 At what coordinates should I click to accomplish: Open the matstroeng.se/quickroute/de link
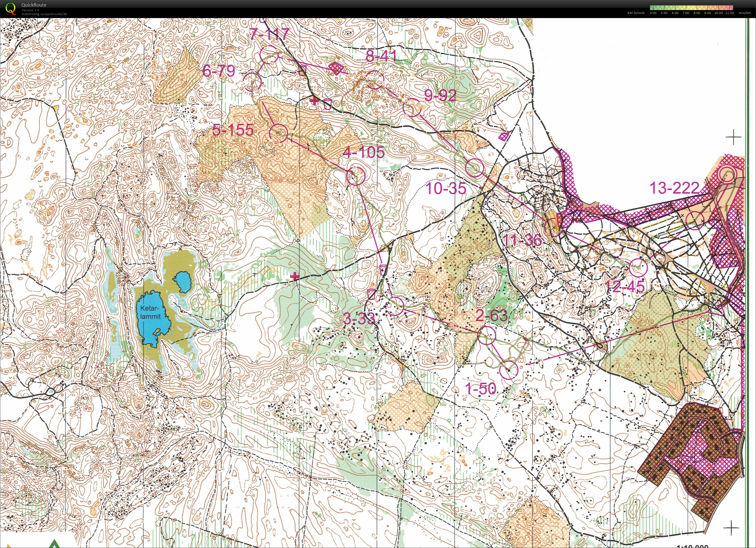tap(44, 14)
